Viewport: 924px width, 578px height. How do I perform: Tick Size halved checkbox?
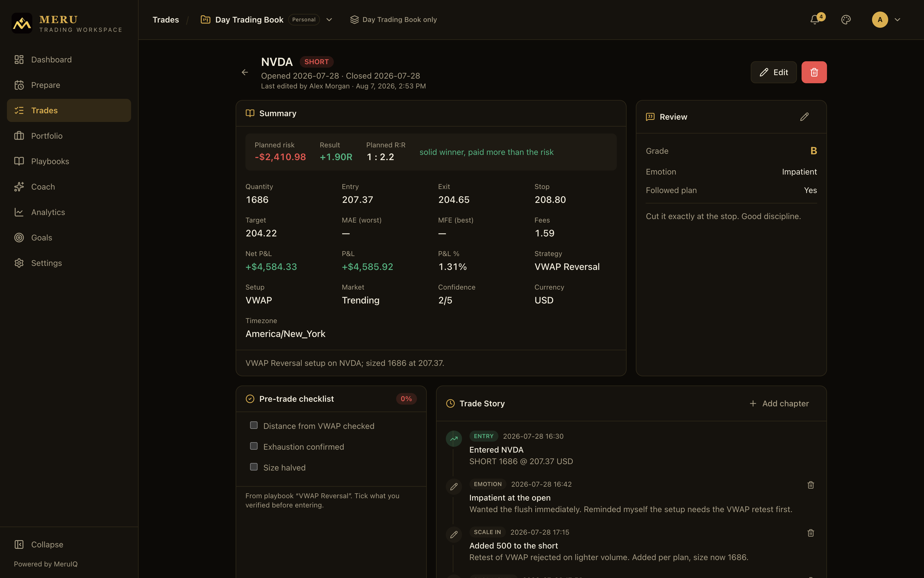[x=254, y=467]
